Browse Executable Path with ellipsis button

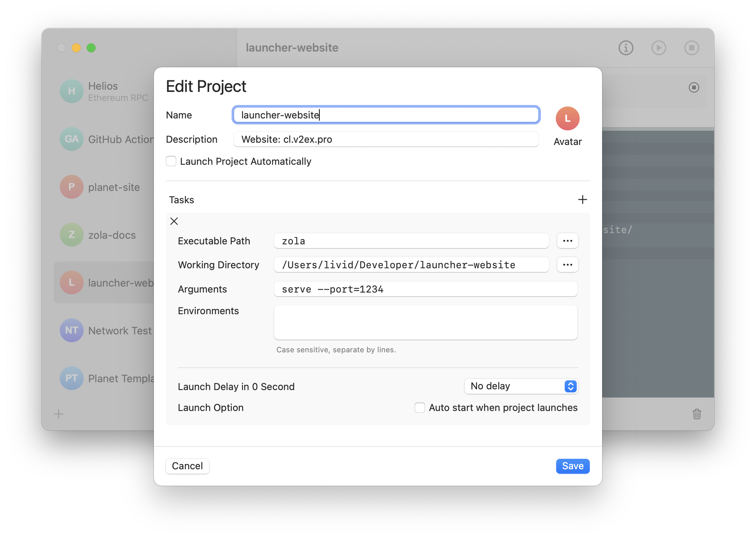click(567, 241)
